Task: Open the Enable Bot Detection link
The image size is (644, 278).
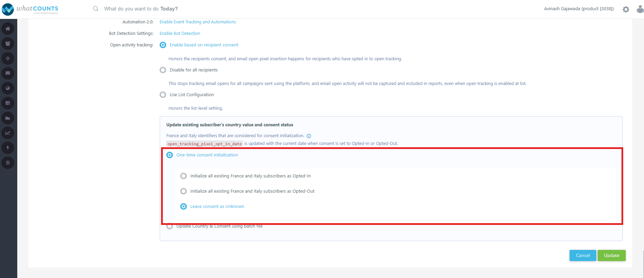Action: point(180,34)
